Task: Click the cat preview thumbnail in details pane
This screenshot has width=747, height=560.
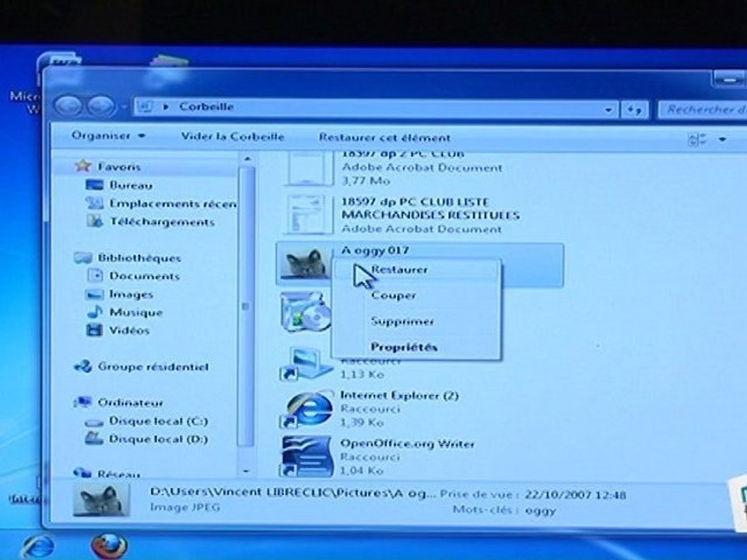Action: point(101,501)
